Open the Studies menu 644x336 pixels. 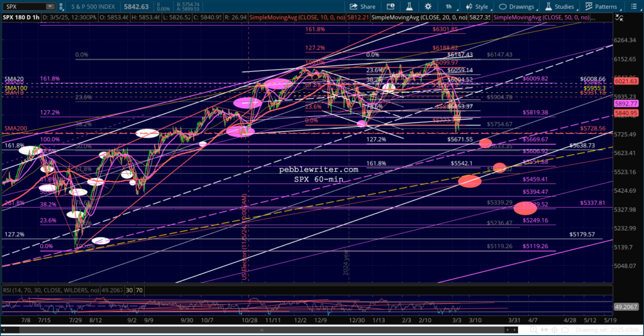[x=560, y=6]
